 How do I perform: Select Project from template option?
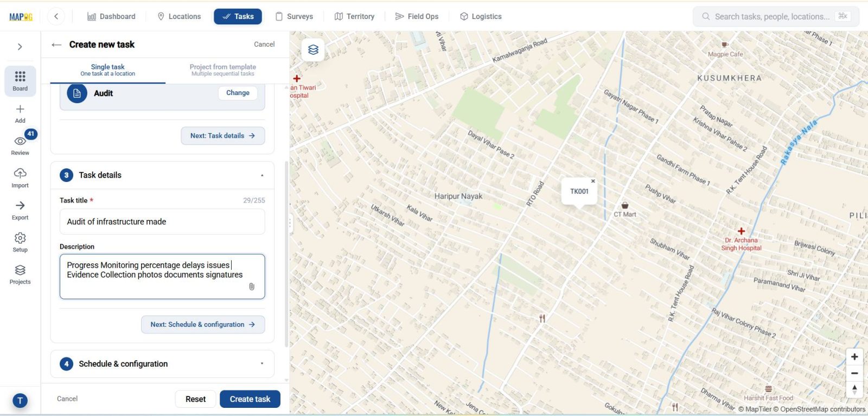point(223,70)
